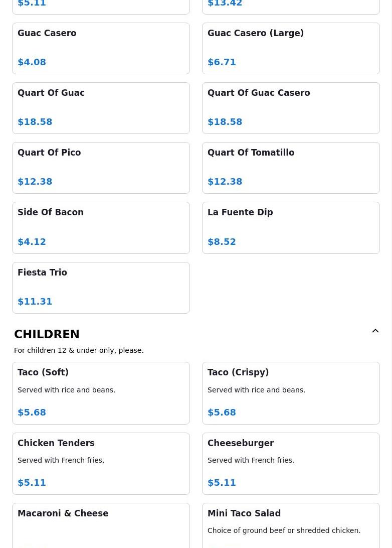The image size is (392, 548).
Task: Open the Taco (Crispy) children's item
Action: coord(291,393)
